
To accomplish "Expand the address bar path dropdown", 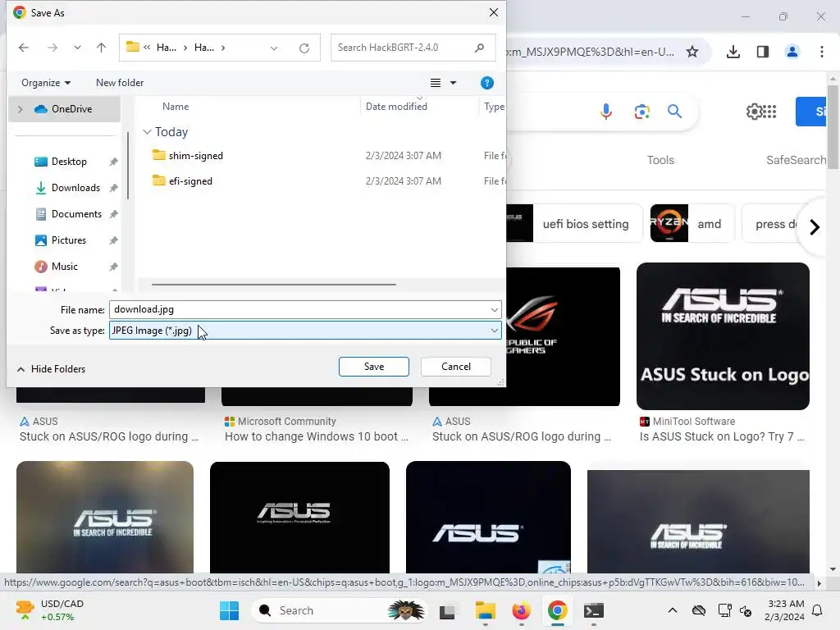I will click(274, 48).
